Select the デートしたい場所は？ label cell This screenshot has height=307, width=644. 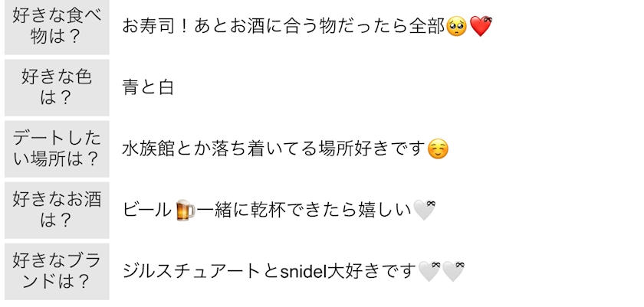57,149
